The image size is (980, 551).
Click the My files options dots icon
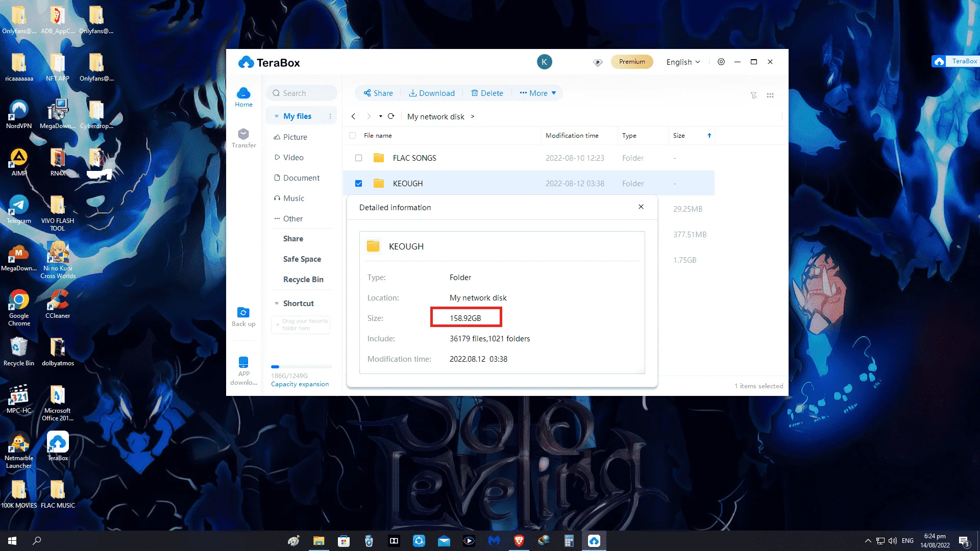tap(330, 116)
